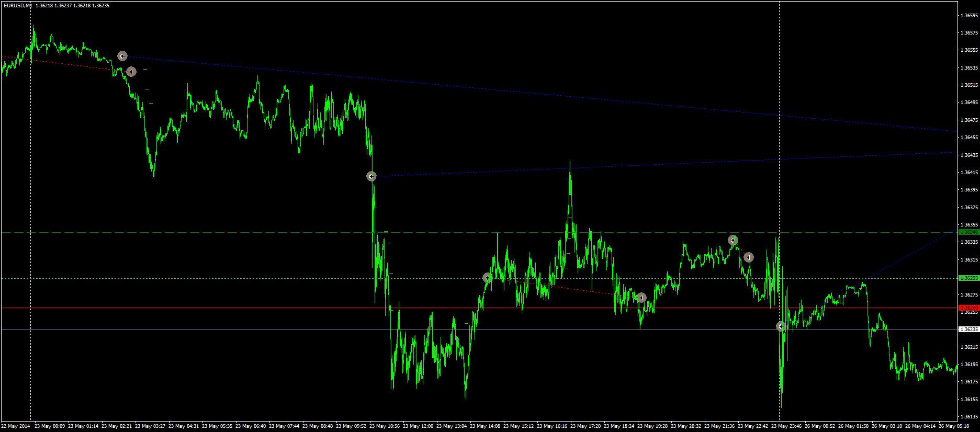Click the 23 May 16:16 time label

(553, 426)
